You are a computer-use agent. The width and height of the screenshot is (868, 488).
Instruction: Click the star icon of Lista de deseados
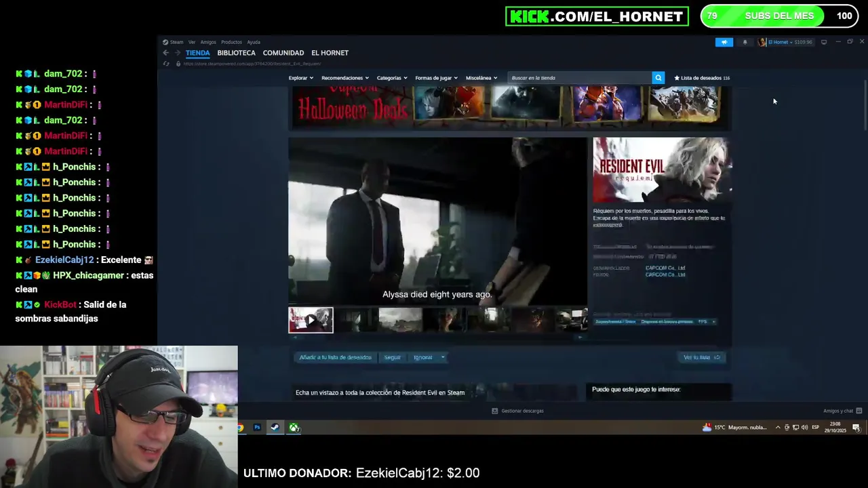coord(677,78)
